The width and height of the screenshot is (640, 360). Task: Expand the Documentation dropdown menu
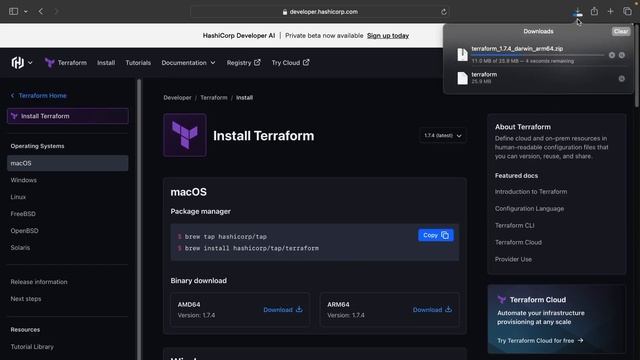(188, 63)
